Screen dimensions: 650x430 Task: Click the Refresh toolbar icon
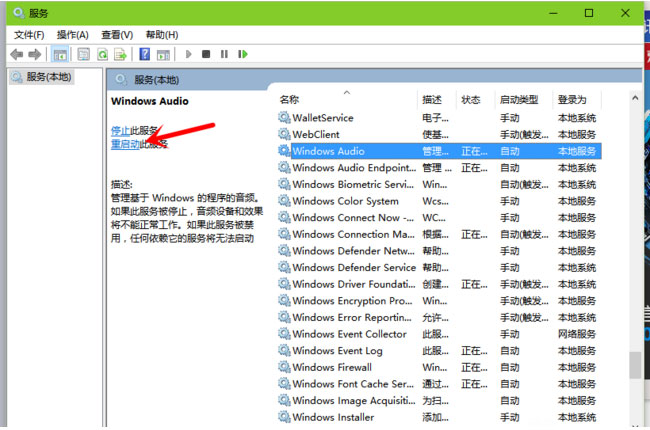click(x=102, y=54)
